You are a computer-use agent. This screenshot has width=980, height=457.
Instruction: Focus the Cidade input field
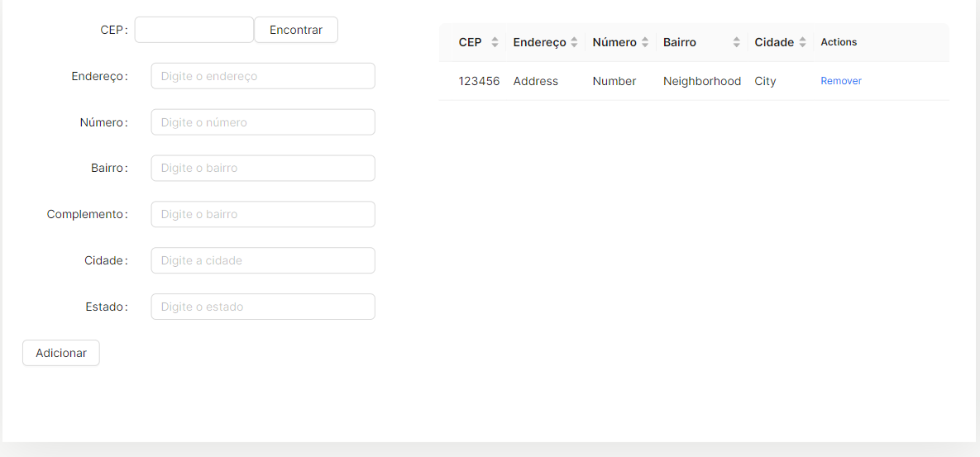click(263, 260)
